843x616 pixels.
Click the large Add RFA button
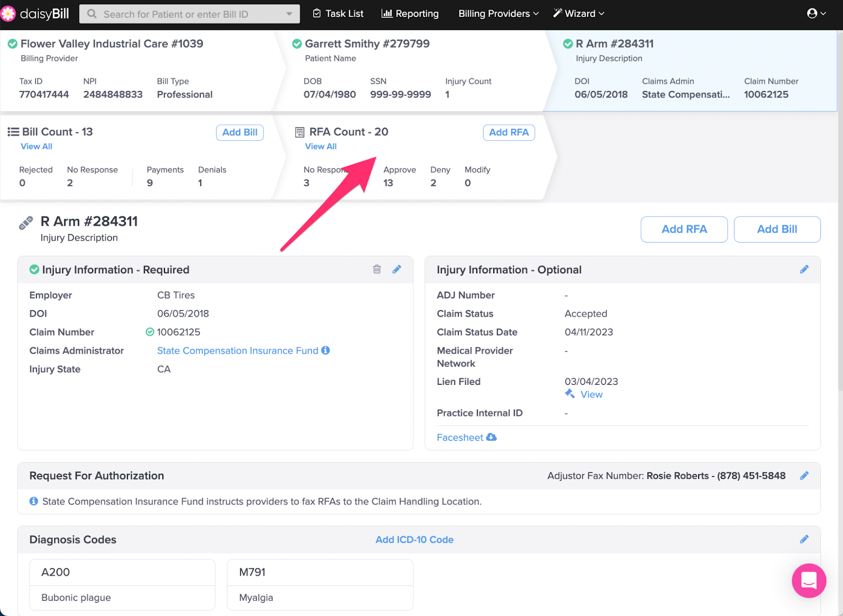coord(684,229)
